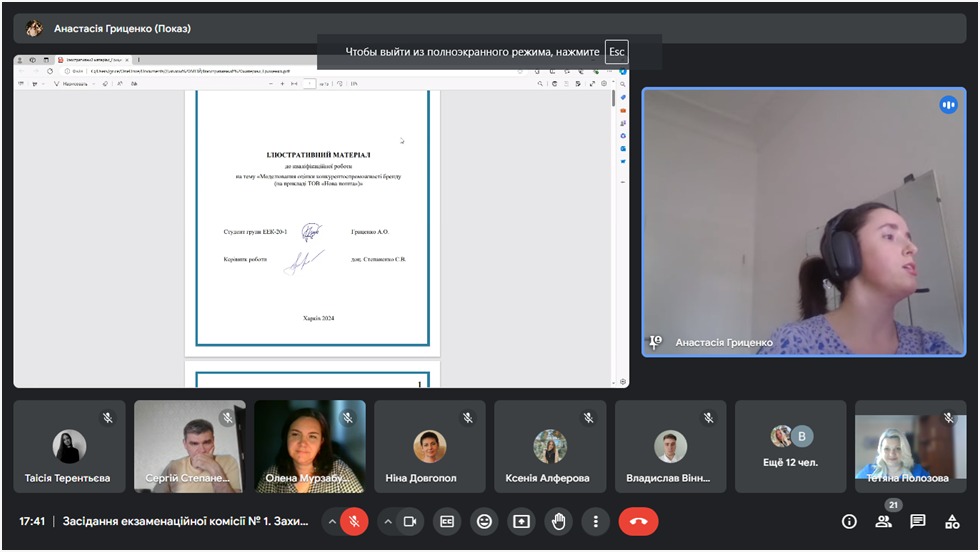
Task: Expand the microphone audio settings arrow
Action: click(331, 521)
